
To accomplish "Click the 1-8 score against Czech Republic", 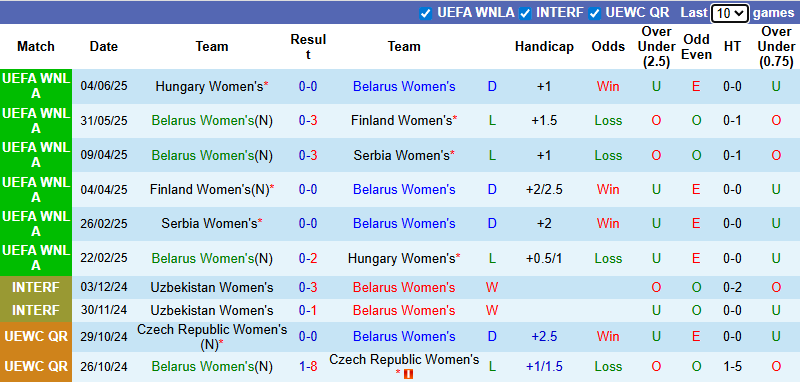I will point(308,367).
